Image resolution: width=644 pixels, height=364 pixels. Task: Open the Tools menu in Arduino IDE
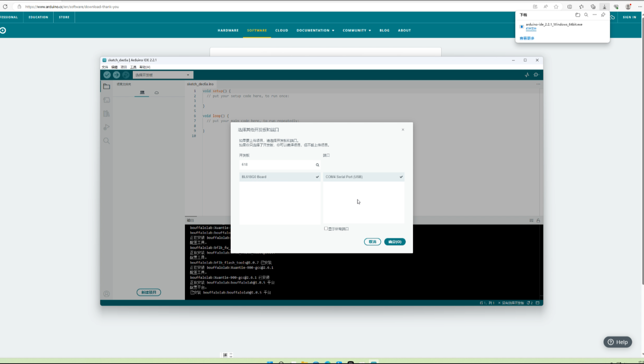click(x=133, y=67)
